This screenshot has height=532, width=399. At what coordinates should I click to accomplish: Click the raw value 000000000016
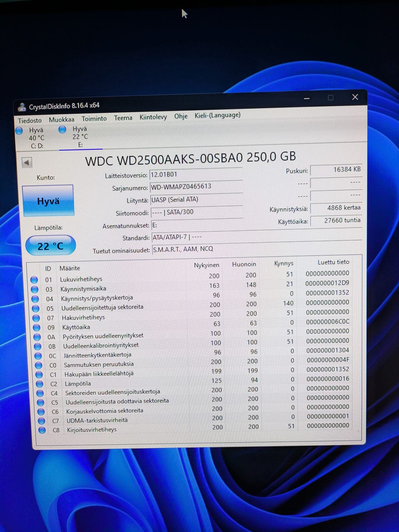(328, 379)
